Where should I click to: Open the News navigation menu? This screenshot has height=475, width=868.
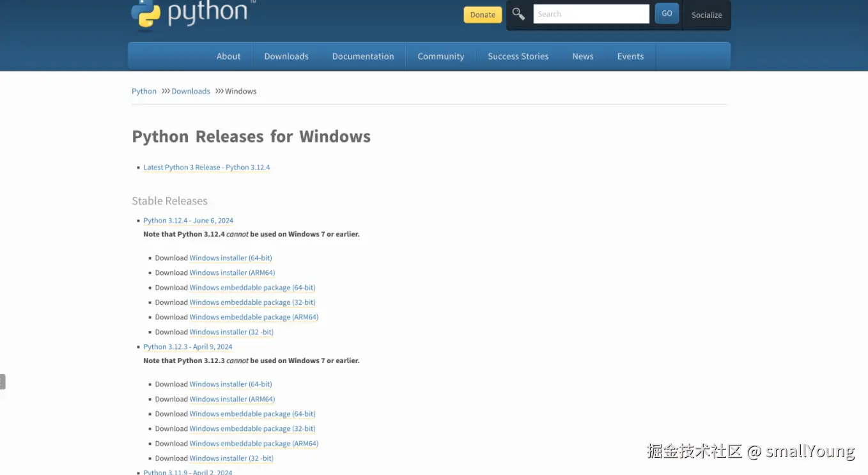583,56
